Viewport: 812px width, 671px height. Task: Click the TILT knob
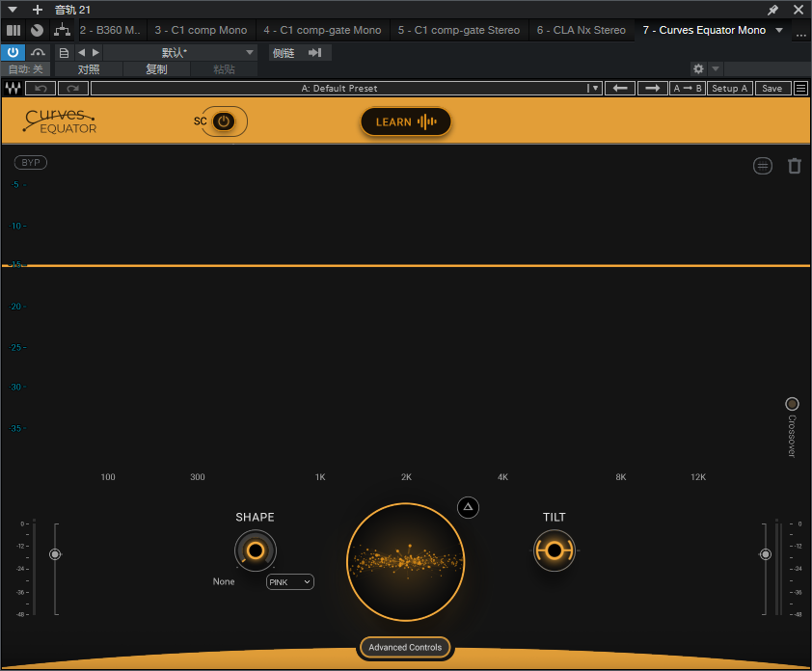[x=555, y=550]
